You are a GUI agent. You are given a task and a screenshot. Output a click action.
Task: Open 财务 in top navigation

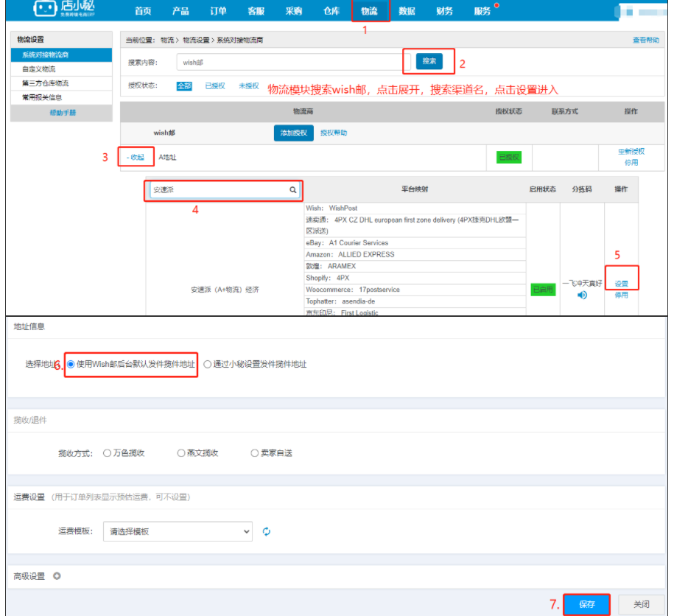pos(444,11)
